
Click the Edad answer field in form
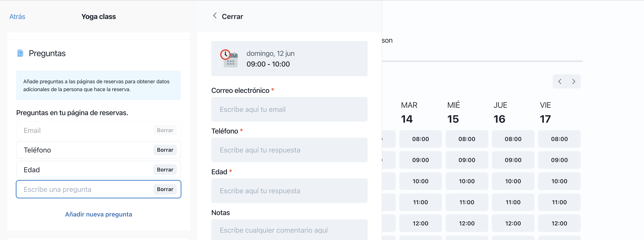tap(289, 191)
